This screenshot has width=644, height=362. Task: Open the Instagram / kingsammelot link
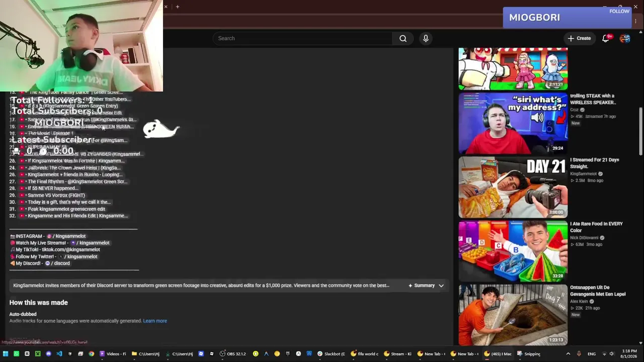click(66, 236)
